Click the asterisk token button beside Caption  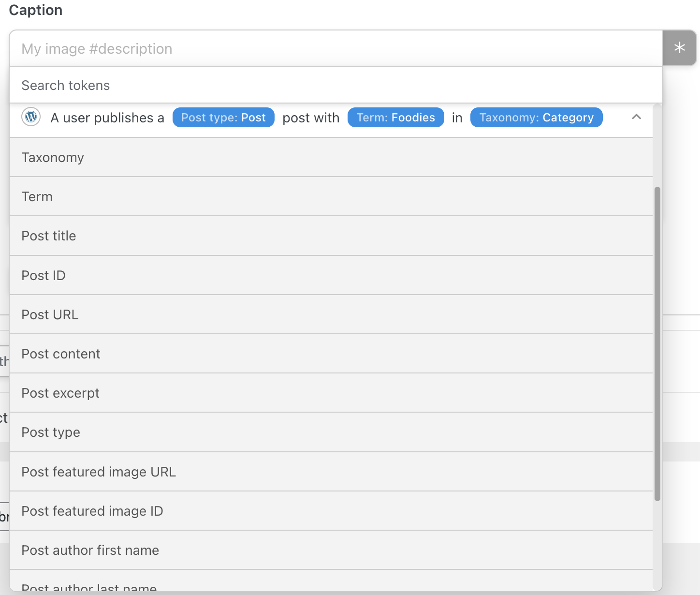tap(679, 48)
